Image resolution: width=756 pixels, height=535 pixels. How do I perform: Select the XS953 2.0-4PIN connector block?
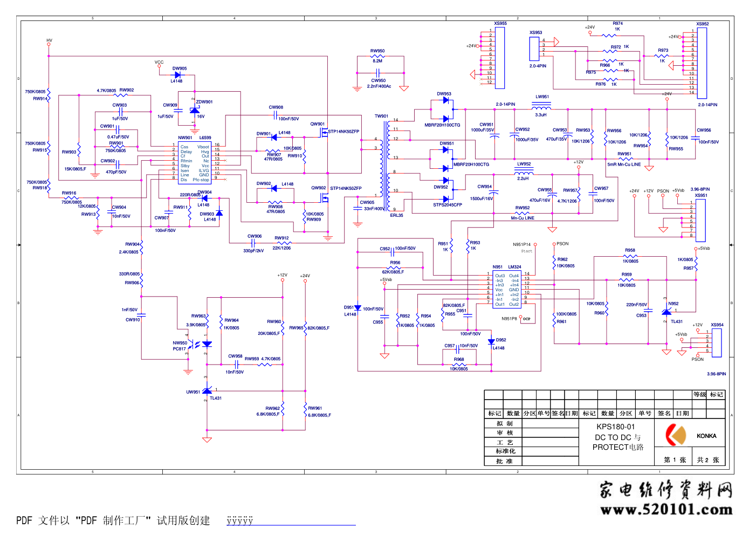534,49
